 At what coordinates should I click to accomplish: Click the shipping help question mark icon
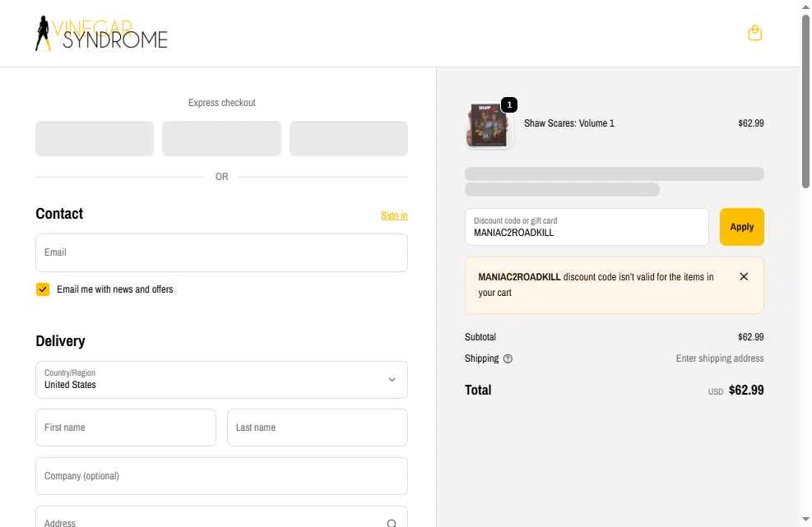(x=508, y=358)
